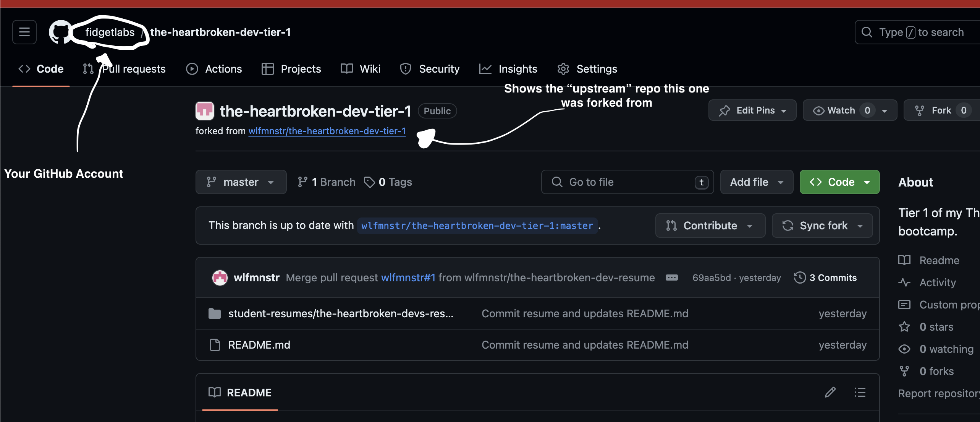
Task: Switch to the Actions tab
Action: pos(214,69)
